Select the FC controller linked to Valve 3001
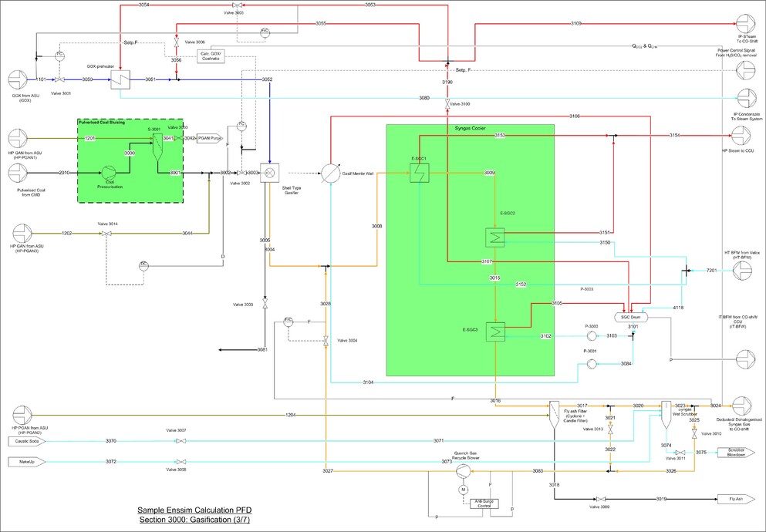The image size is (766, 532). point(59,56)
